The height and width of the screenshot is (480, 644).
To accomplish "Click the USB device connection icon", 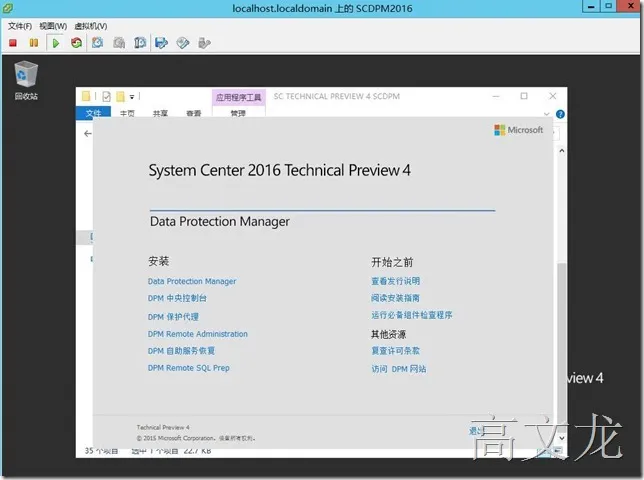I will coord(204,43).
